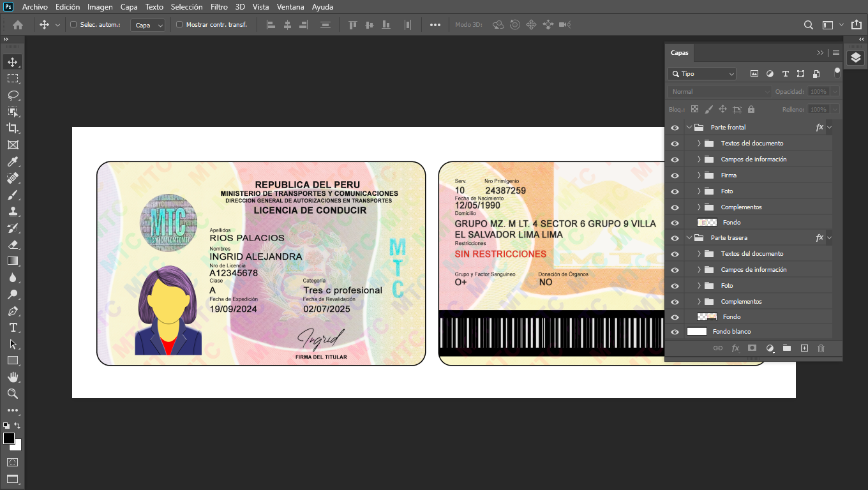
Task: Open the Archivo menu
Action: pyautogui.click(x=35, y=7)
